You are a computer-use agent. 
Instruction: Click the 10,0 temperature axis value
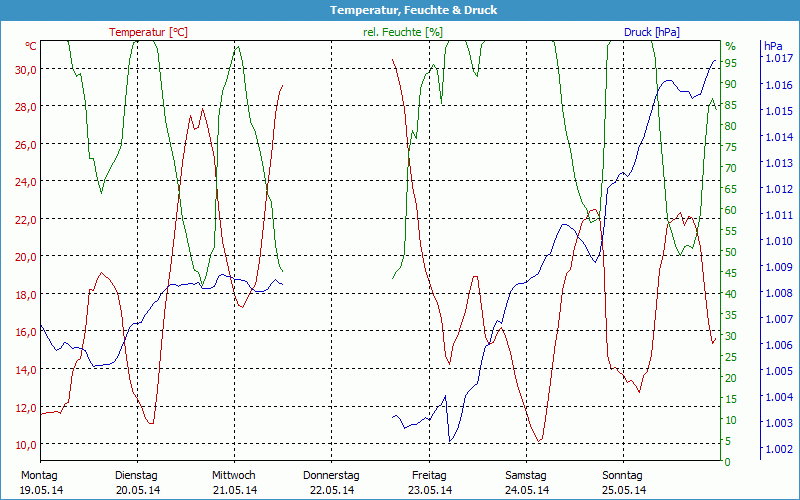coord(25,444)
